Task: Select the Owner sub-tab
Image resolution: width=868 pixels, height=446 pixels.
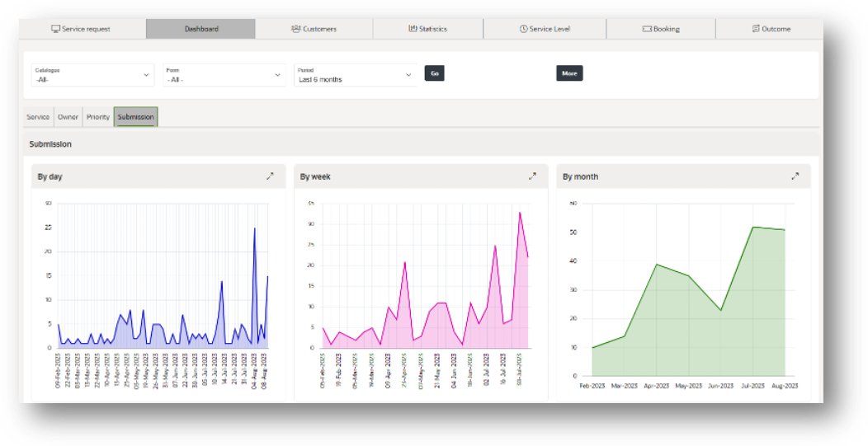Action: click(68, 117)
